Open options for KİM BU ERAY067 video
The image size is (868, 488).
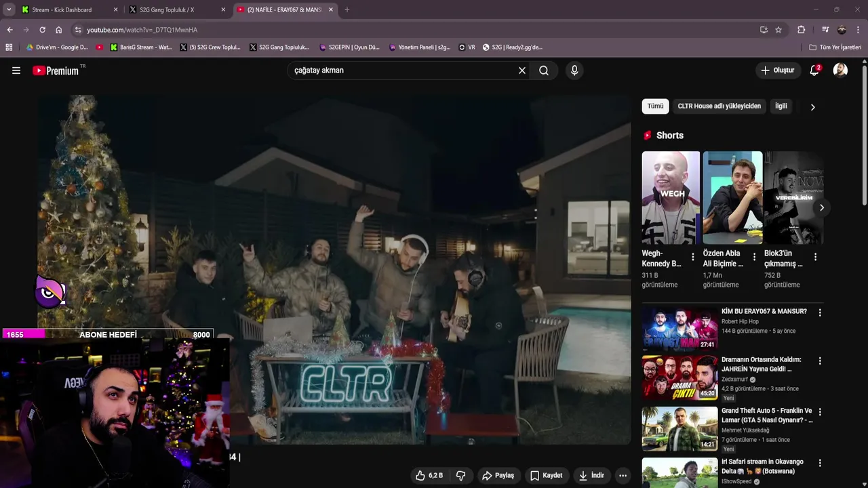pyautogui.click(x=820, y=312)
